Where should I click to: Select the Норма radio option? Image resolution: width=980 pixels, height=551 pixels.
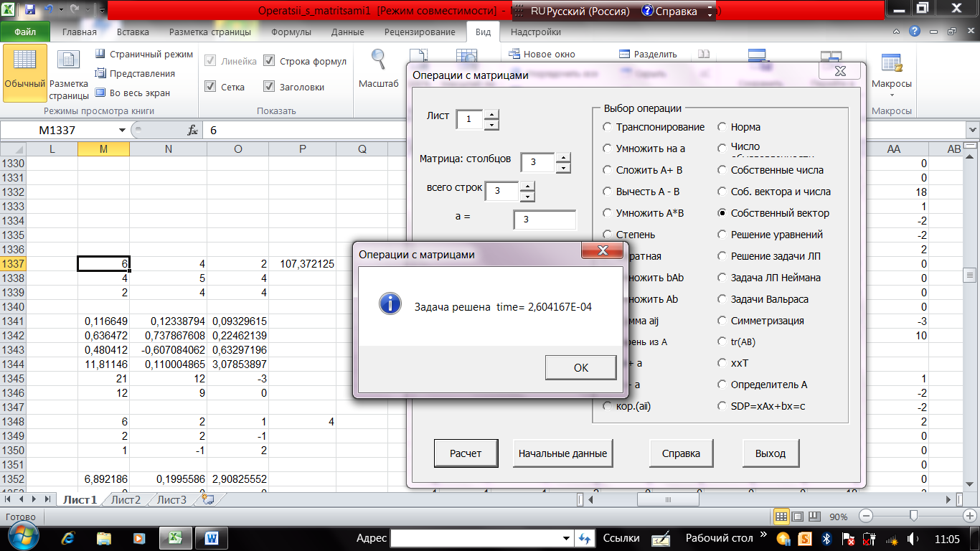722,127
